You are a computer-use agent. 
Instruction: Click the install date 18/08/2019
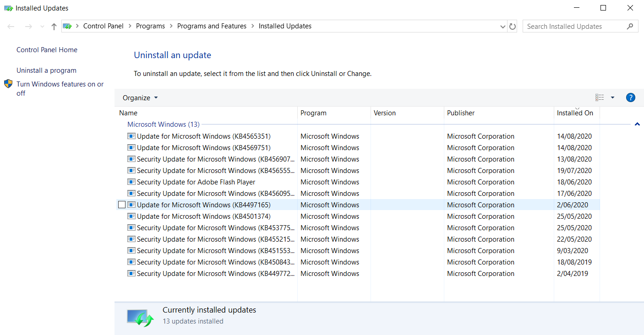[x=574, y=262]
